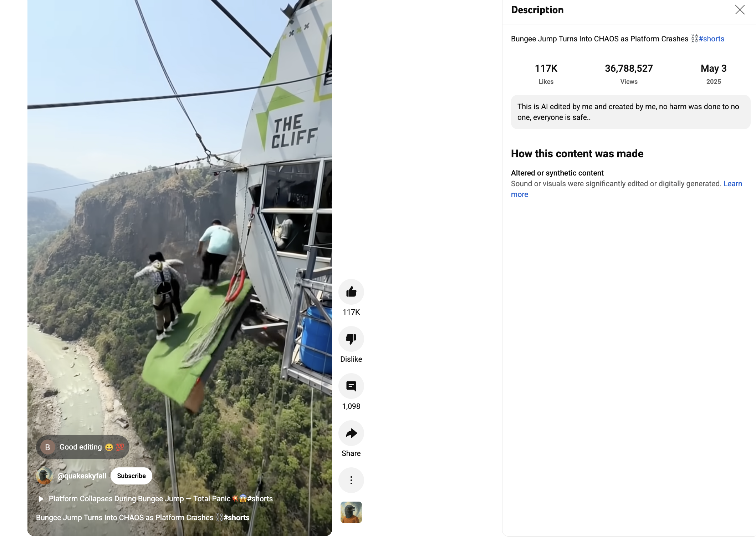Click the commenter avatar with letter B
Viewport: 756px width, 538px height.
[47, 447]
